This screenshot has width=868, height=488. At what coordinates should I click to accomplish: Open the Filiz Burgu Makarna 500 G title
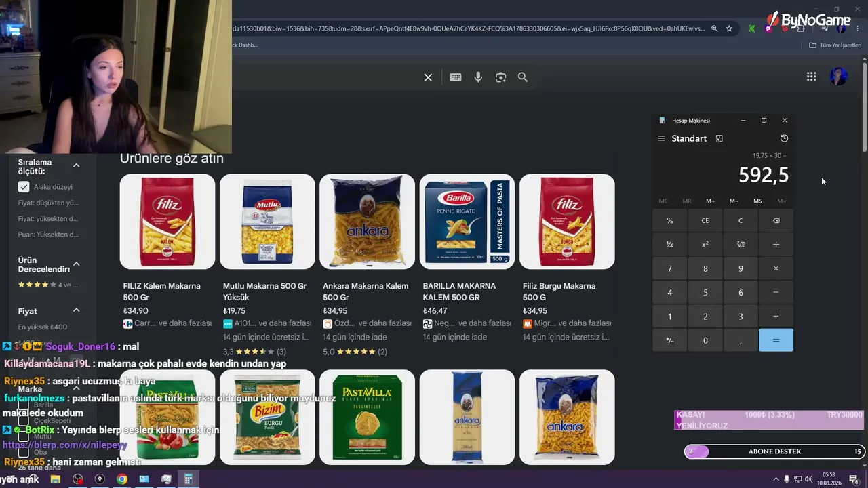(559, 291)
